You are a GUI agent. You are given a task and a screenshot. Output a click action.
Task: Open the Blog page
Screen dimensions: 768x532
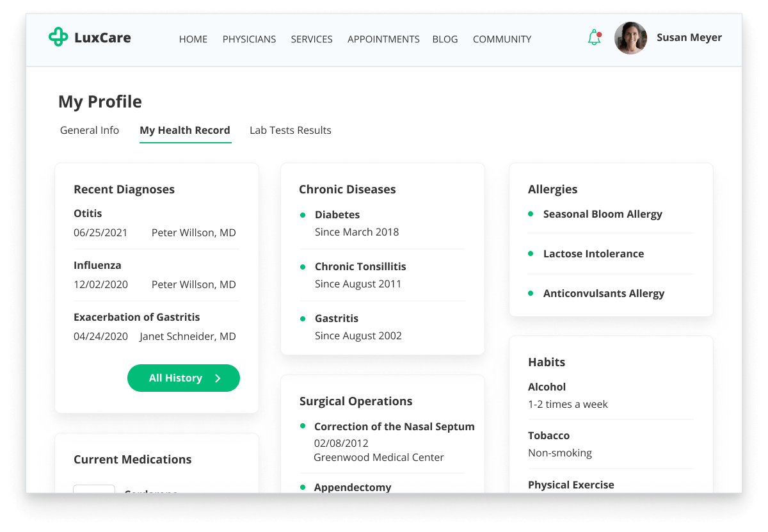[x=445, y=39]
